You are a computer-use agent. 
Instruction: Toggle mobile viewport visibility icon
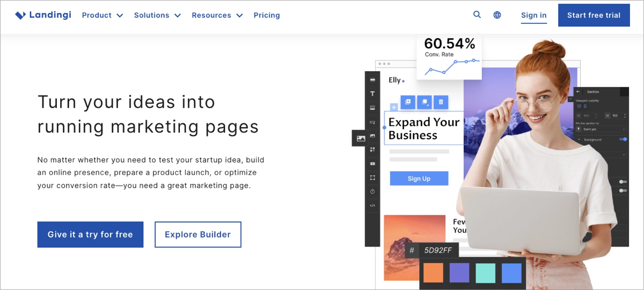pyautogui.click(x=585, y=106)
